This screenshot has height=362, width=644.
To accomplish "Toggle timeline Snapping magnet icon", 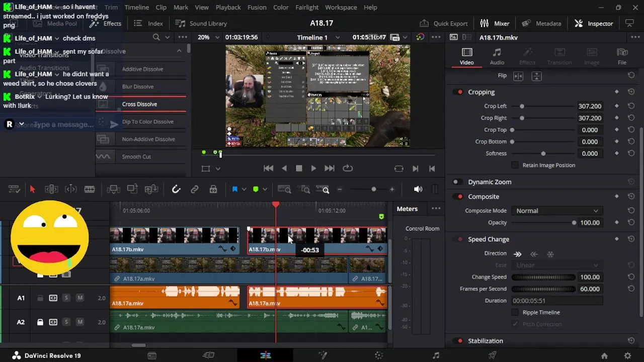I will click(x=176, y=189).
